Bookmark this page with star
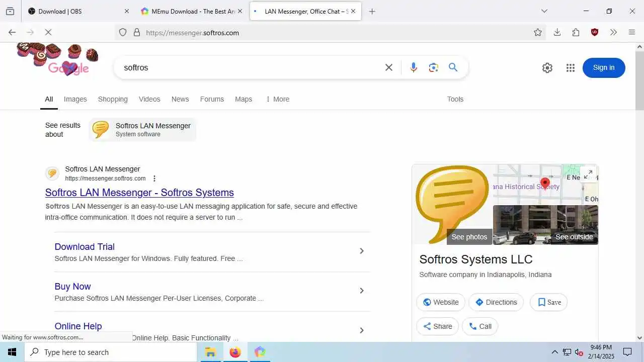Screen dimensions: 644x362 click(x=538, y=32)
